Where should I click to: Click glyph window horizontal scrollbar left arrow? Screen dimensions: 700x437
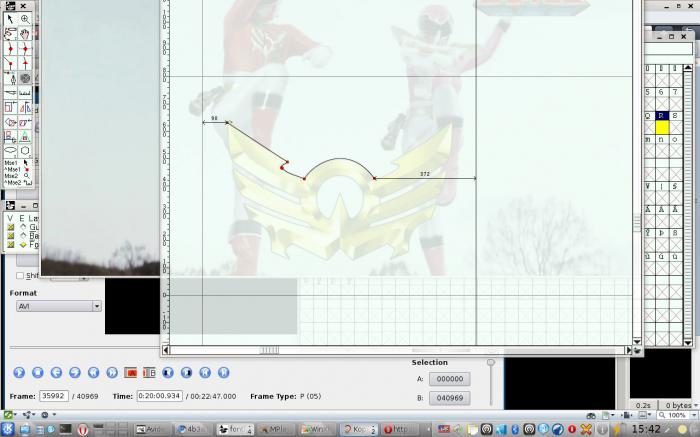166,350
